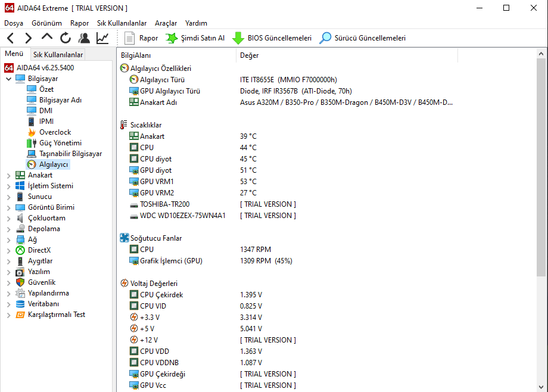Click the Rapor document icon
The width and height of the screenshot is (548, 392).
(130, 38)
